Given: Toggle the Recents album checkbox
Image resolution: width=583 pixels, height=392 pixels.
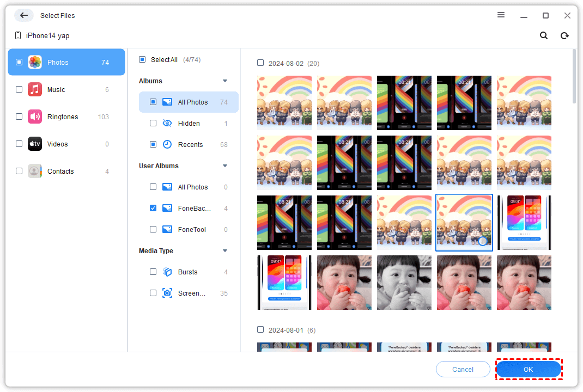Looking at the screenshot, I should (x=153, y=144).
